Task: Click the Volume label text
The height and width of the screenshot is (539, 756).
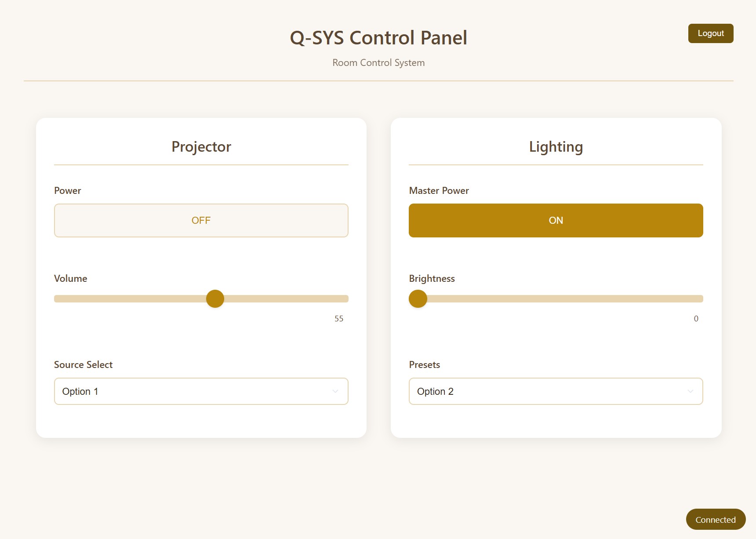Action: [70, 279]
